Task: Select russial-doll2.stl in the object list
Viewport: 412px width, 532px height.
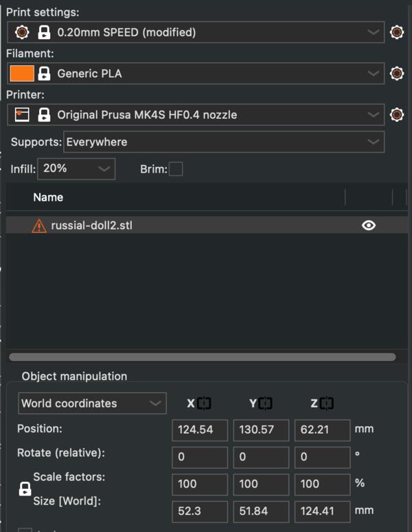Action: coord(91,225)
